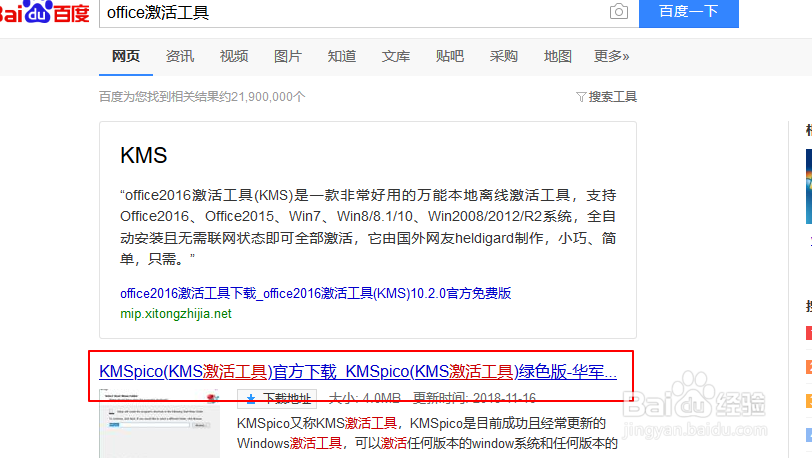Switch to the 资讯 tab
Viewport: 812px width, 458px height.
pos(180,56)
